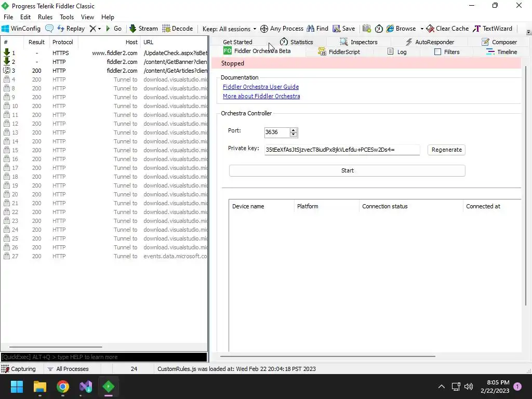Sort devices by Device name column
The image size is (532, 399).
tap(261, 206)
